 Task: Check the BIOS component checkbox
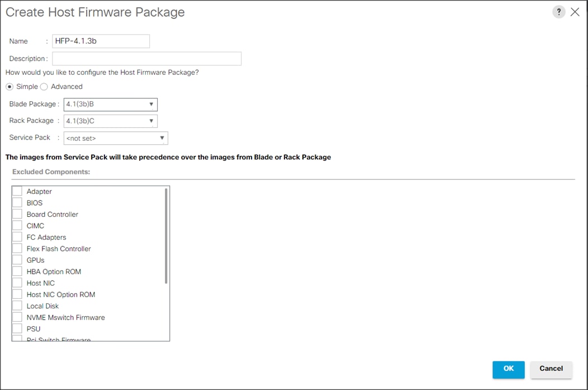click(17, 202)
